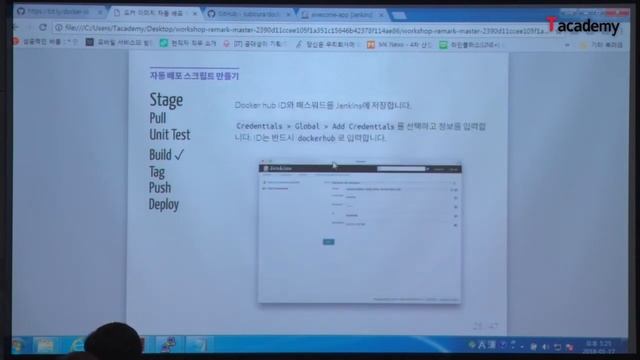Image resolution: width=640 pixels, height=360 pixels.
Task: Close the awesome-app [Jenkins] tab
Action: coord(381,15)
